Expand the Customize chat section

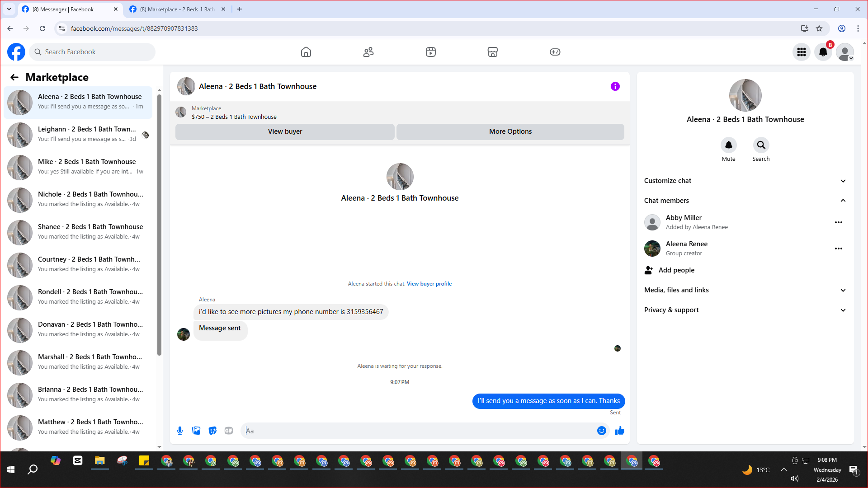coord(843,181)
